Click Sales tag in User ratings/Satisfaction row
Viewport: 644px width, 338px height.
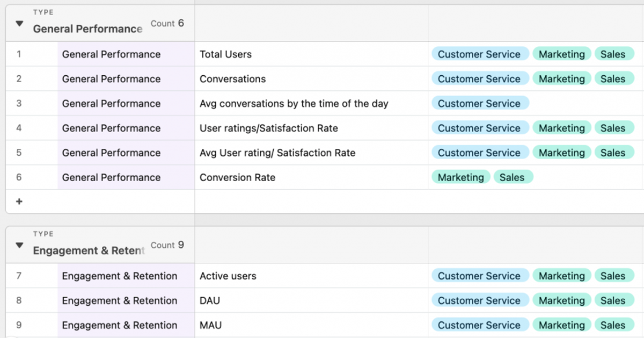click(614, 128)
